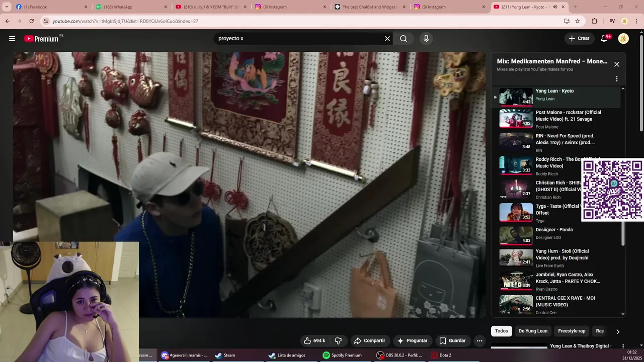Image resolution: width=644 pixels, height=362 pixels.
Task: View site information icon in address bar
Action: pos(46,21)
